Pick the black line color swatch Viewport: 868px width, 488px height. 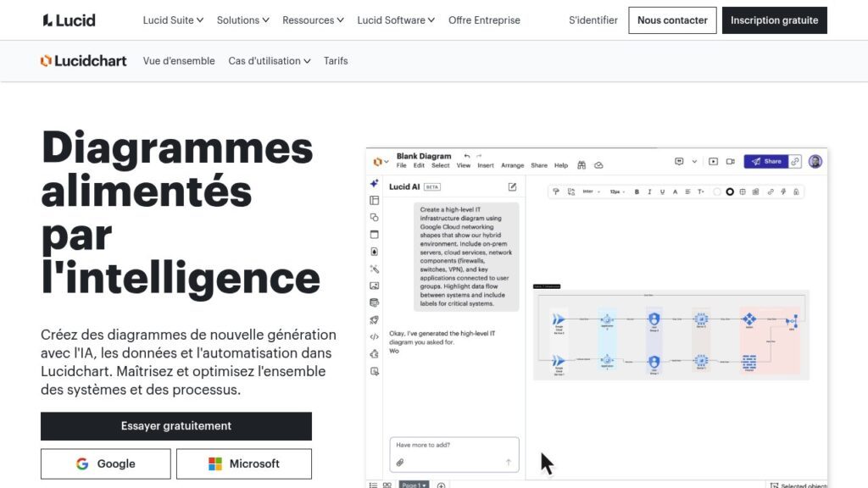pos(730,191)
